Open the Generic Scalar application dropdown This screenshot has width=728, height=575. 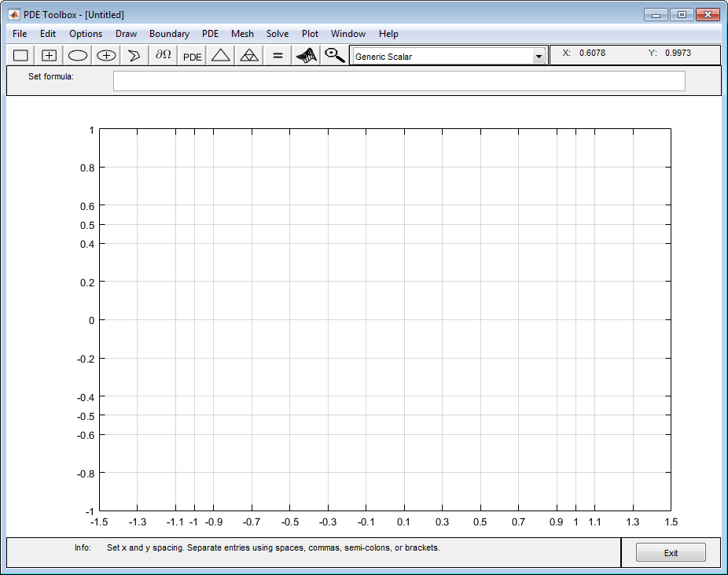point(448,56)
